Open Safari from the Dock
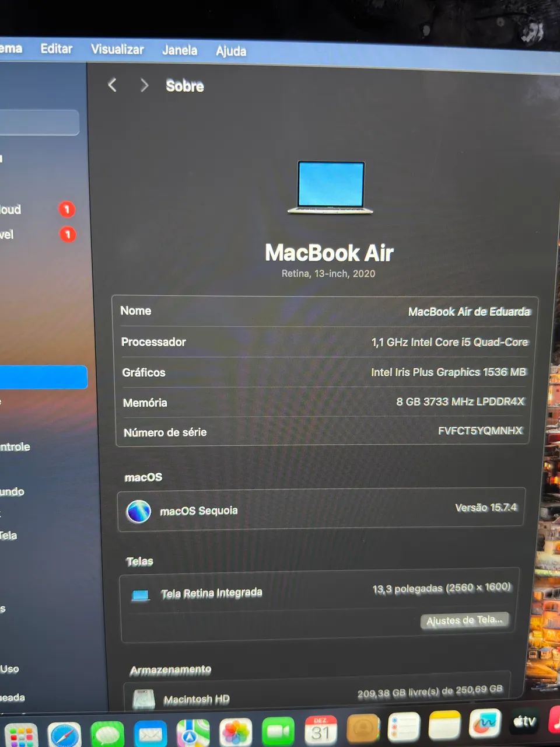 pyautogui.click(x=64, y=735)
